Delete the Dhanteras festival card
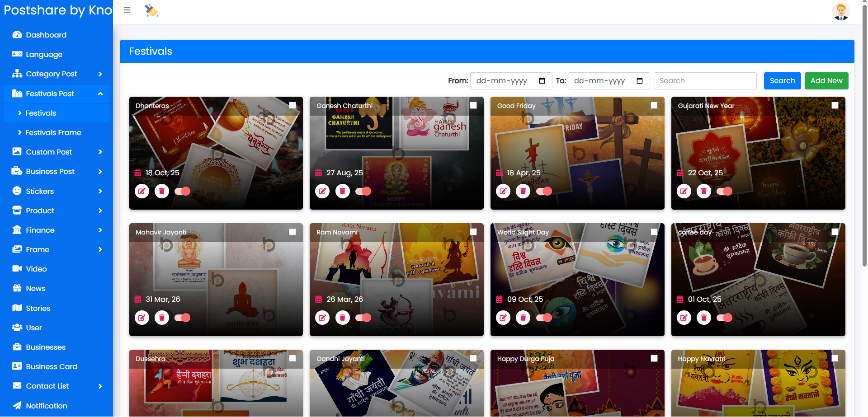868x417 pixels. click(161, 191)
